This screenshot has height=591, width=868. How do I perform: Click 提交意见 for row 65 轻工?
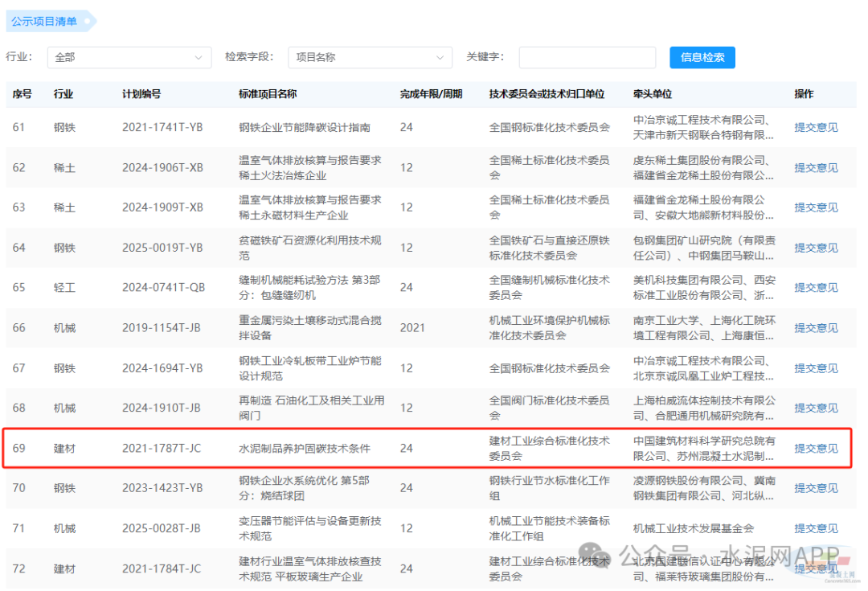point(816,287)
